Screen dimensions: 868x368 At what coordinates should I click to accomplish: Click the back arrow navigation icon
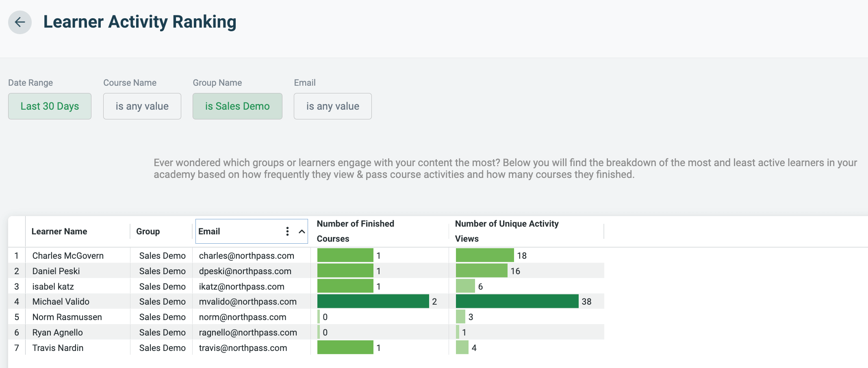coord(20,22)
